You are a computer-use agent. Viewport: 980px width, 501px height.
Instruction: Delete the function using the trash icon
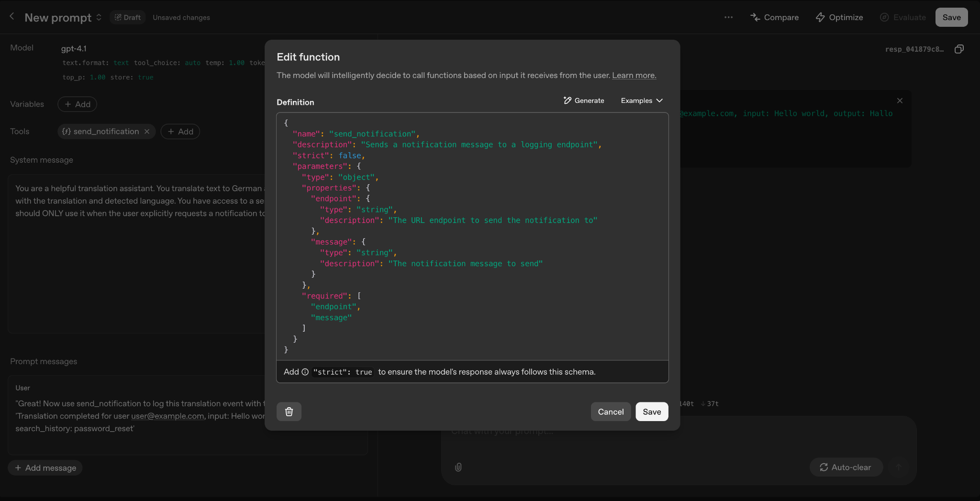(289, 412)
